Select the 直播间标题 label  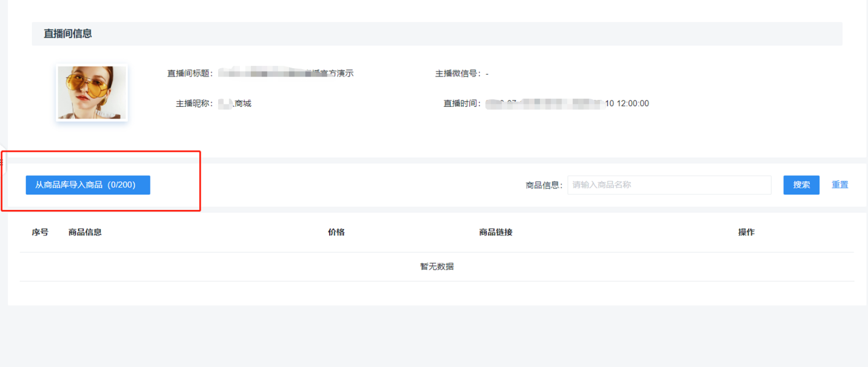click(x=190, y=74)
